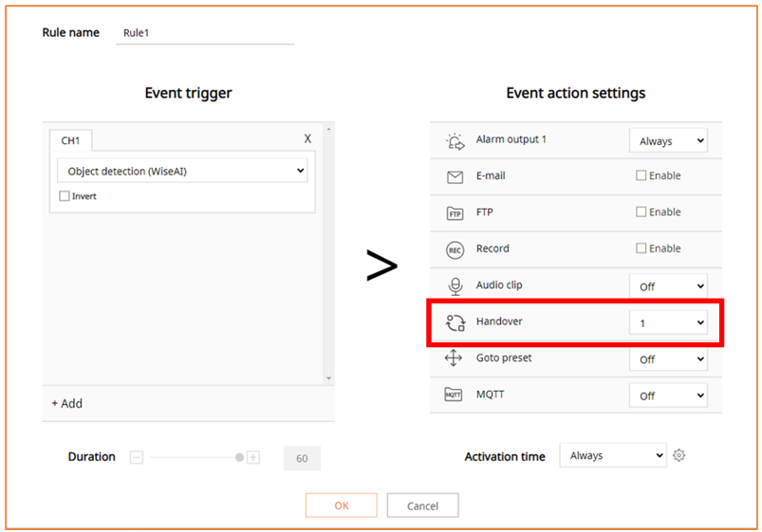Open the Handover dropdown
Viewport: 762px width, 532px height.
[x=668, y=322]
